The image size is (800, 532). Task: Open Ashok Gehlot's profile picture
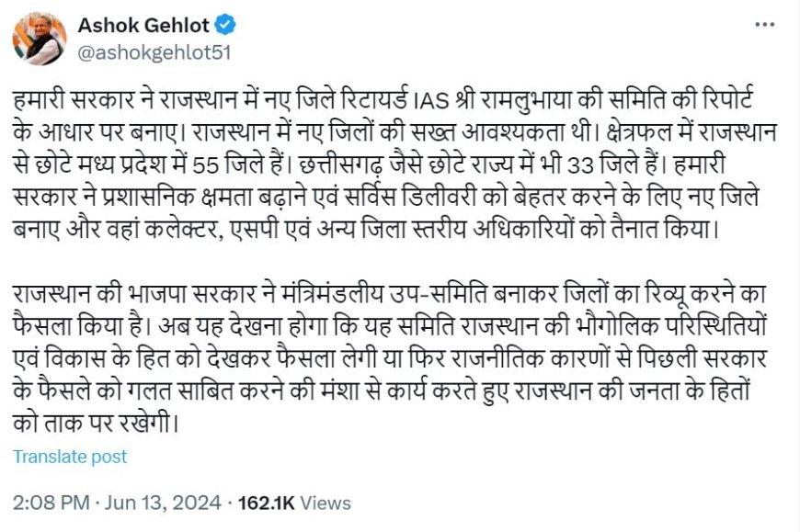point(40,40)
